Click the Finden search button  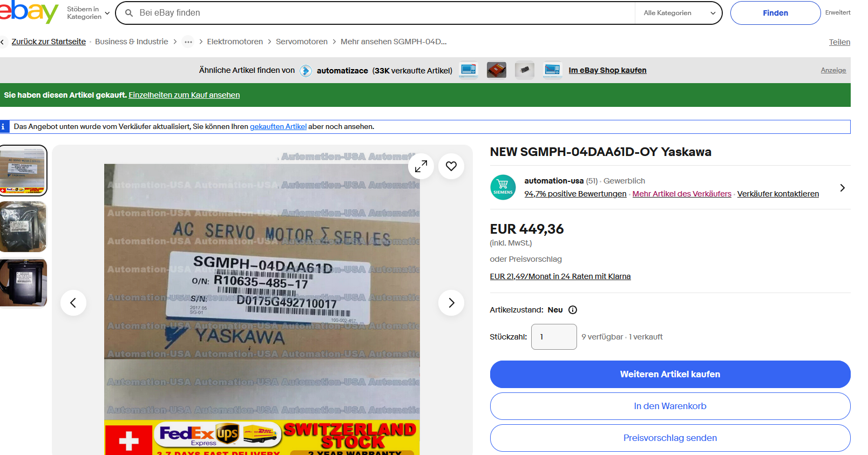point(775,13)
